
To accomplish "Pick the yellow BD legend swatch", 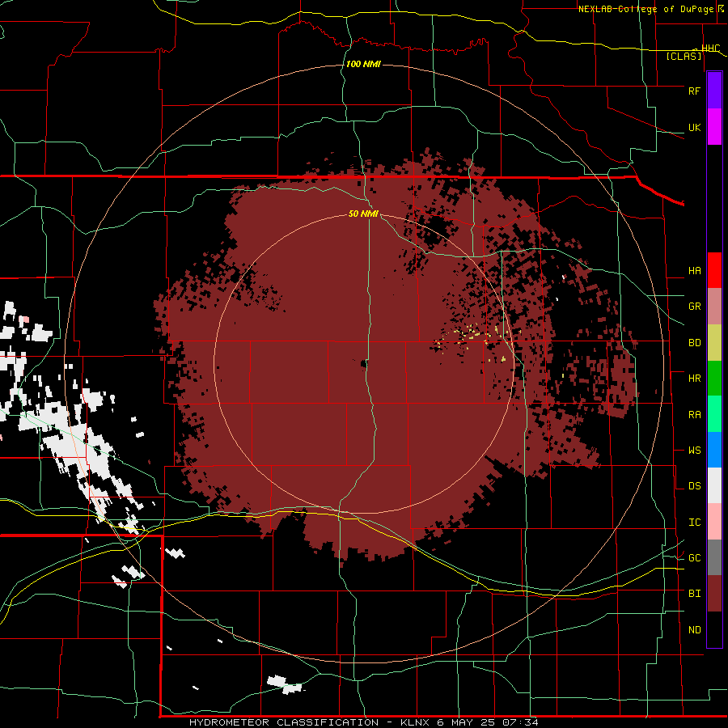I will pyautogui.click(x=714, y=343).
